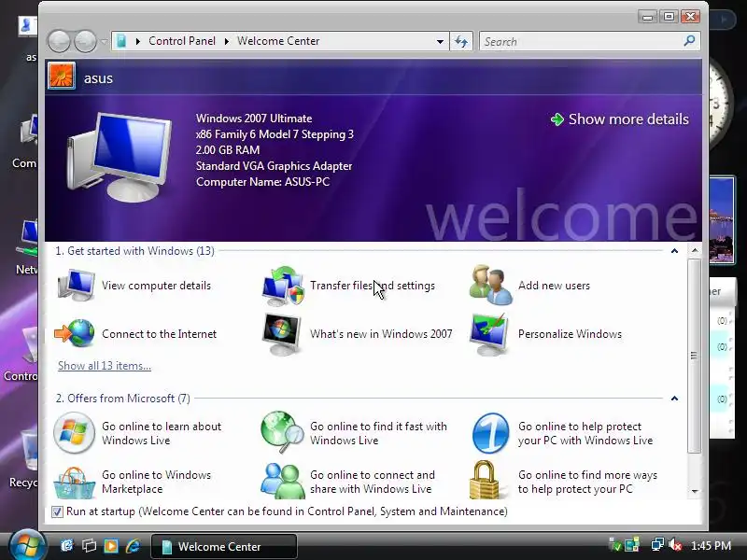Open the Connect to the Internet globe icon

tap(75, 333)
